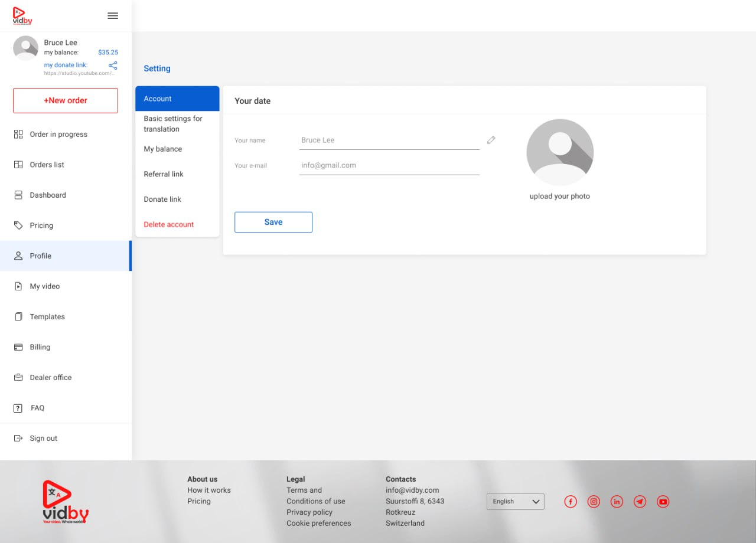Image resolution: width=756 pixels, height=543 pixels.
Task: Open the YouTube icon in footer
Action: (x=663, y=502)
